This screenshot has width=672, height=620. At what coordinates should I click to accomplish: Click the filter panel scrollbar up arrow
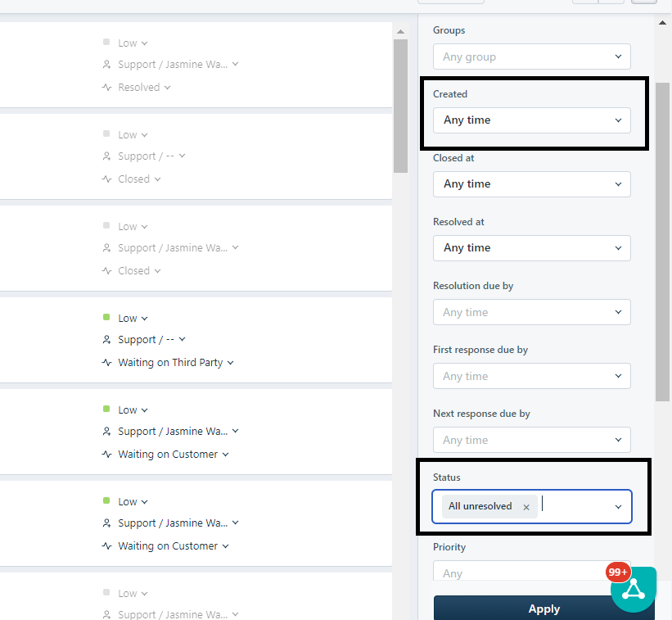tap(662, 23)
